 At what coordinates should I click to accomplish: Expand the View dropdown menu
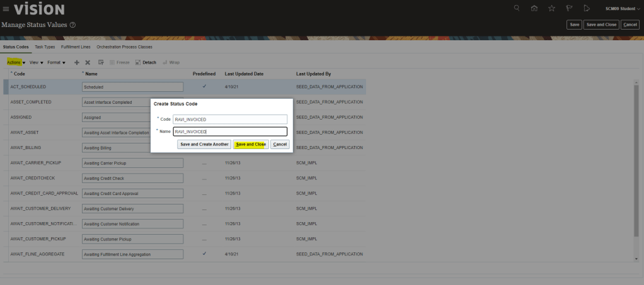coord(37,62)
